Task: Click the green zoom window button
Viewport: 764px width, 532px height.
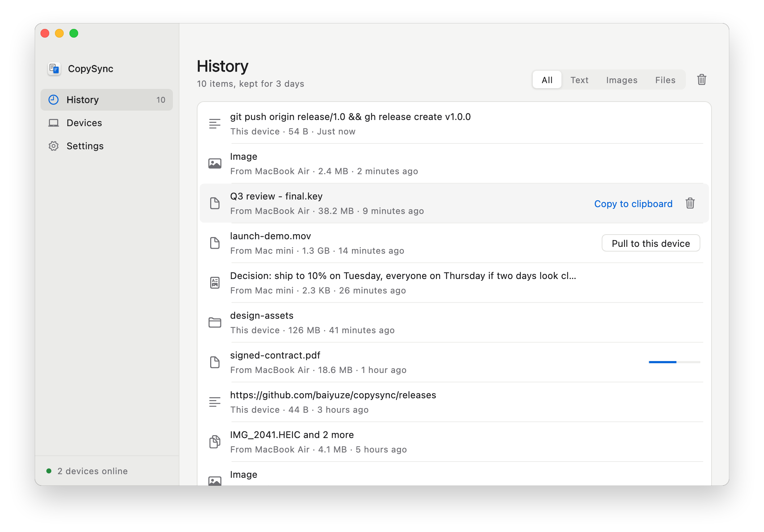Action: [74, 33]
